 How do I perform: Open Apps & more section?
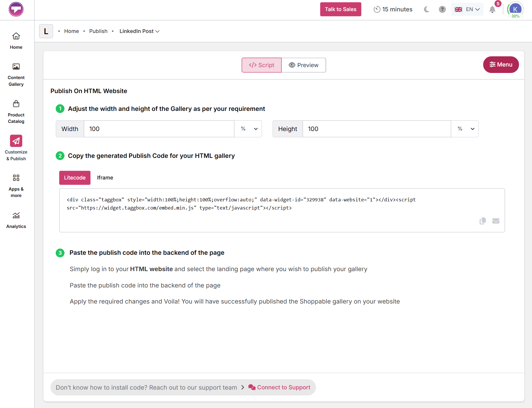tap(16, 186)
